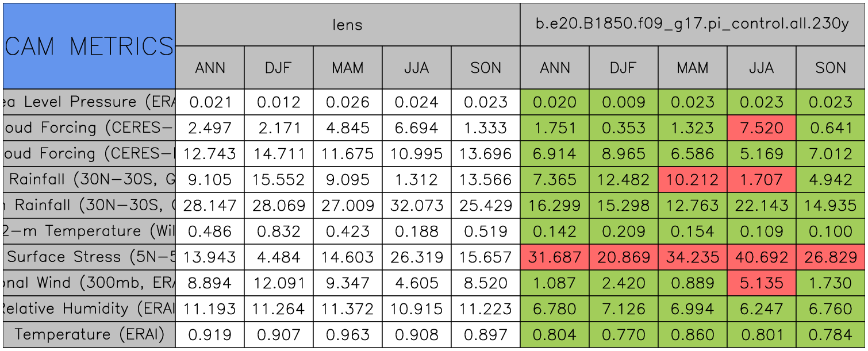Viewport: 868px width, 351px height.
Task: Click the ANN header under lens
Action: click(210, 68)
